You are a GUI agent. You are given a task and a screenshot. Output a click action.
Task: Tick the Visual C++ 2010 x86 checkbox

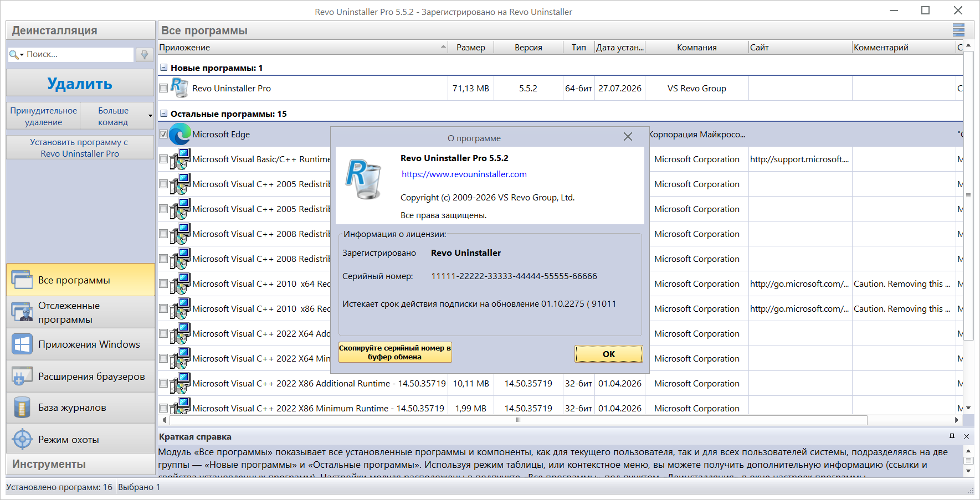click(x=163, y=308)
